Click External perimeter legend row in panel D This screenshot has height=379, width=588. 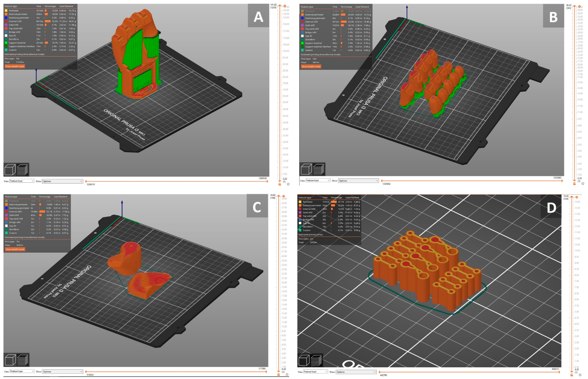pyautogui.click(x=312, y=205)
